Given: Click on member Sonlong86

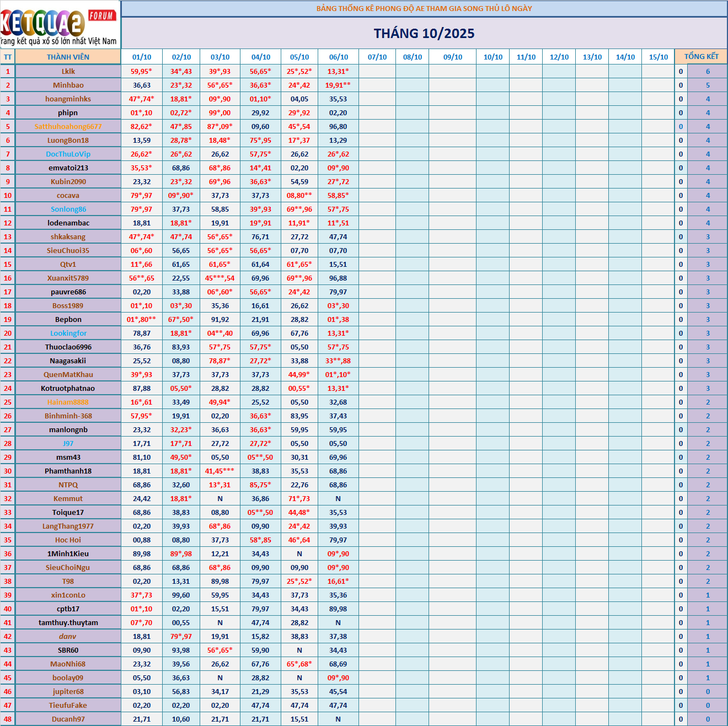Looking at the screenshot, I should point(68,209).
